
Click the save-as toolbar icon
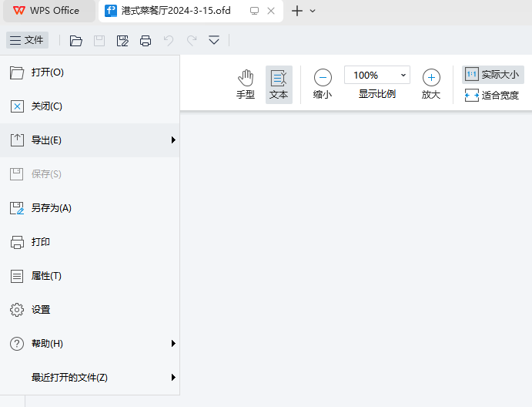coord(122,41)
